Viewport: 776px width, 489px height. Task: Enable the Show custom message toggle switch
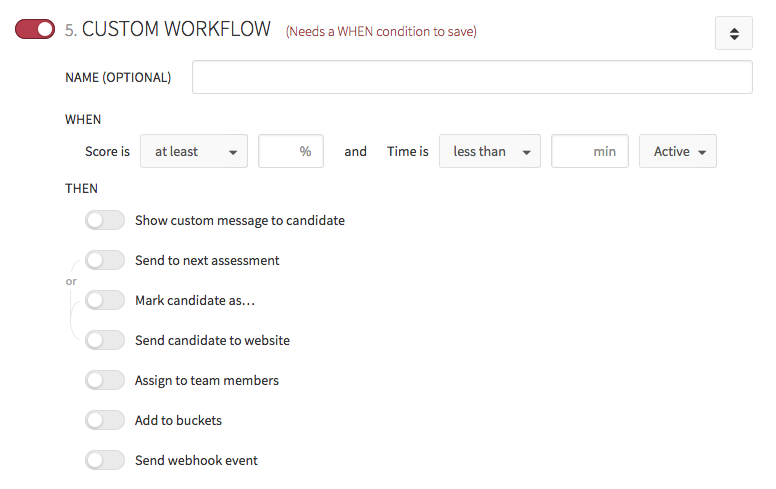[x=105, y=220]
